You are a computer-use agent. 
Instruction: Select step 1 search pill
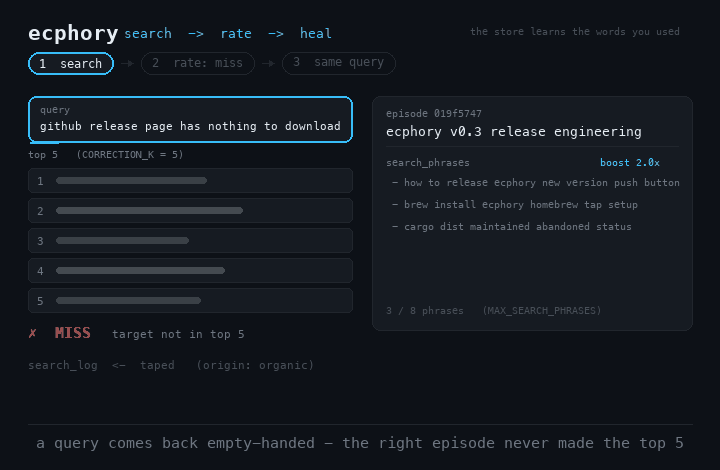[71, 63]
